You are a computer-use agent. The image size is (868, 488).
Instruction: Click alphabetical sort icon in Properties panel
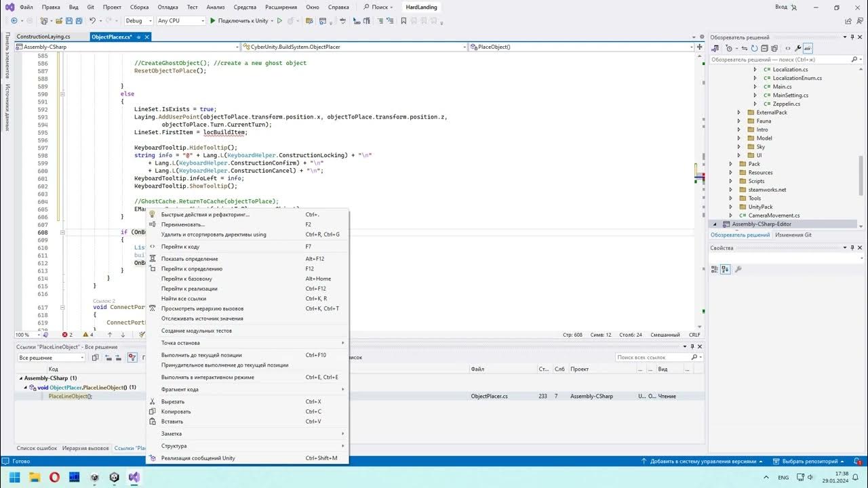(x=726, y=269)
